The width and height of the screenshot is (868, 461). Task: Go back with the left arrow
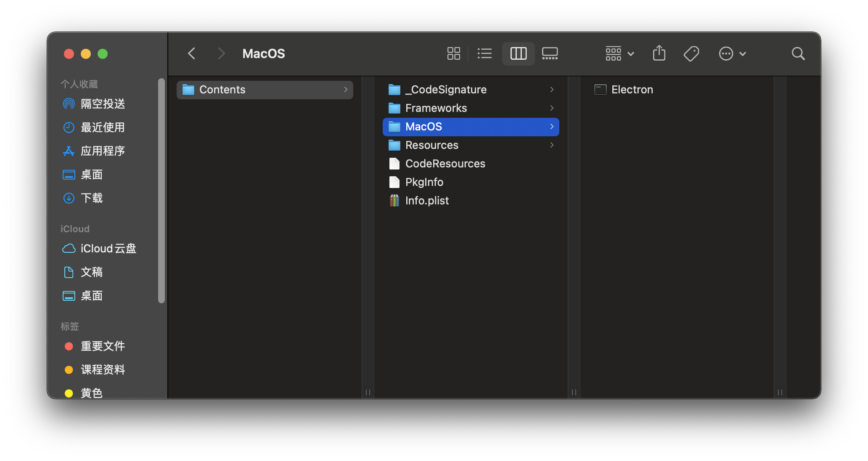[192, 54]
